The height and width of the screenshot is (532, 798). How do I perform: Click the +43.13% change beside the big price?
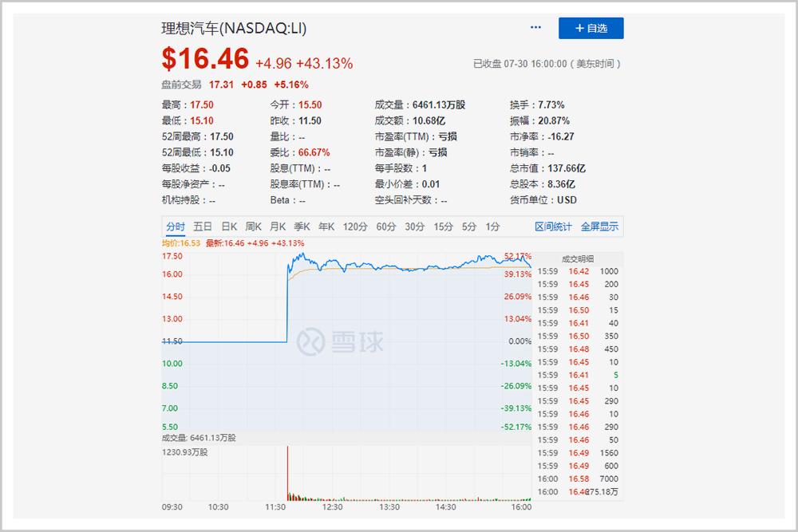(324, 64)
